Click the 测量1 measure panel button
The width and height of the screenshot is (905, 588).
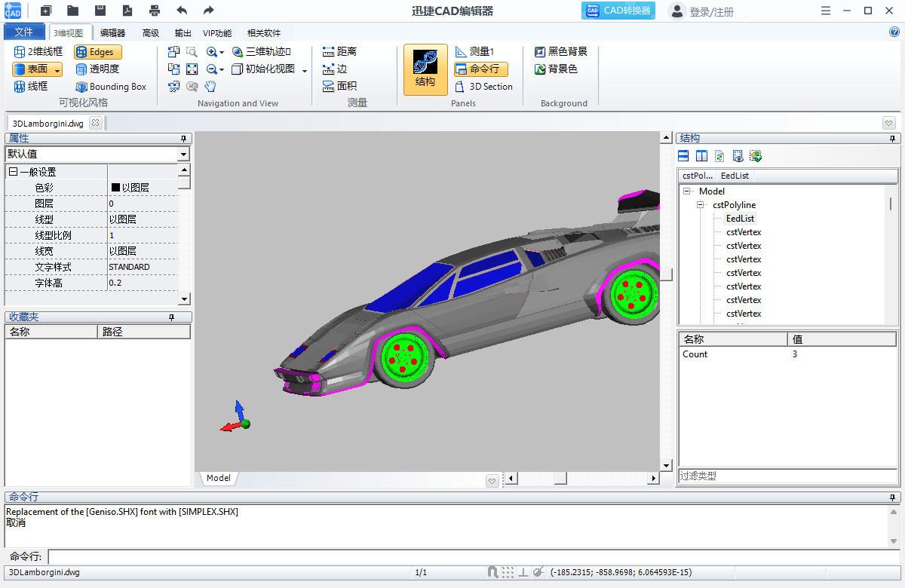pos(474,52)
